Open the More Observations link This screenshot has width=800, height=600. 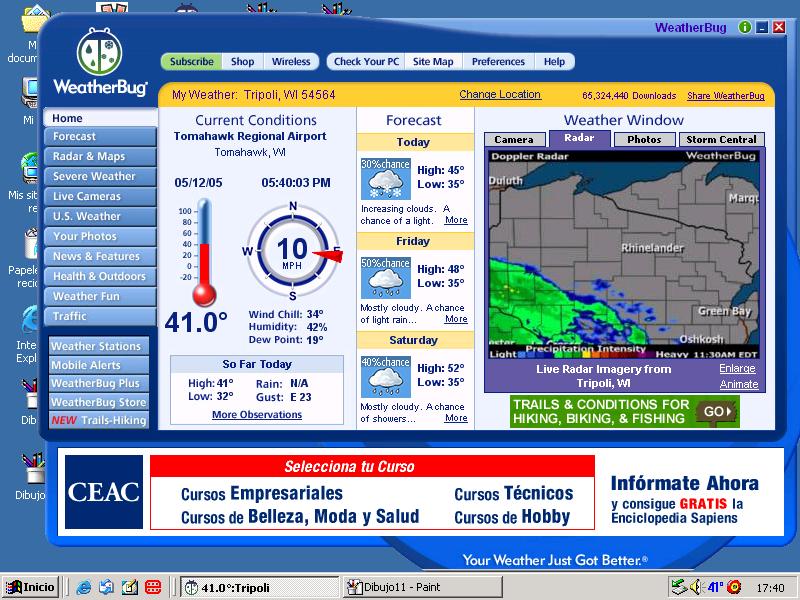tap(257, 415)
